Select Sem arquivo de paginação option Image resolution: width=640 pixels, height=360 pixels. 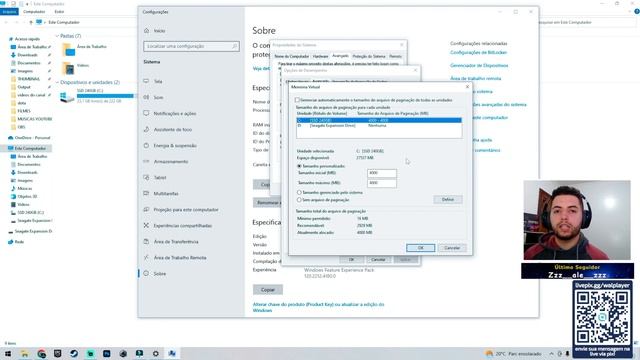click(x=299, y=200)
